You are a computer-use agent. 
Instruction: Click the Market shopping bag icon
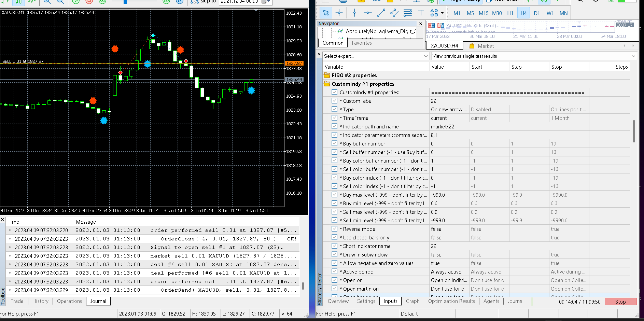click(x=472, y=46)
